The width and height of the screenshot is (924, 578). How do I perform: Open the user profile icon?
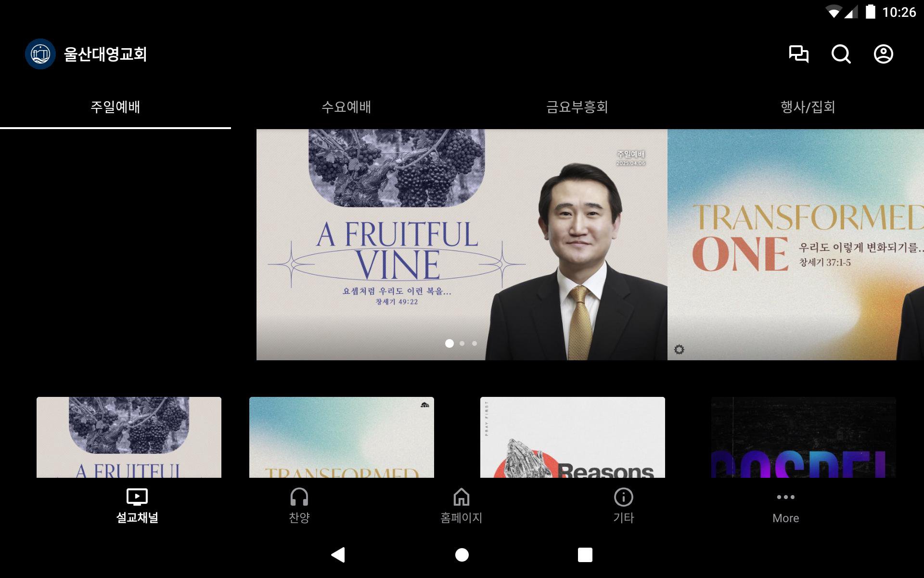pyautogui.click(x=883, y=54)
